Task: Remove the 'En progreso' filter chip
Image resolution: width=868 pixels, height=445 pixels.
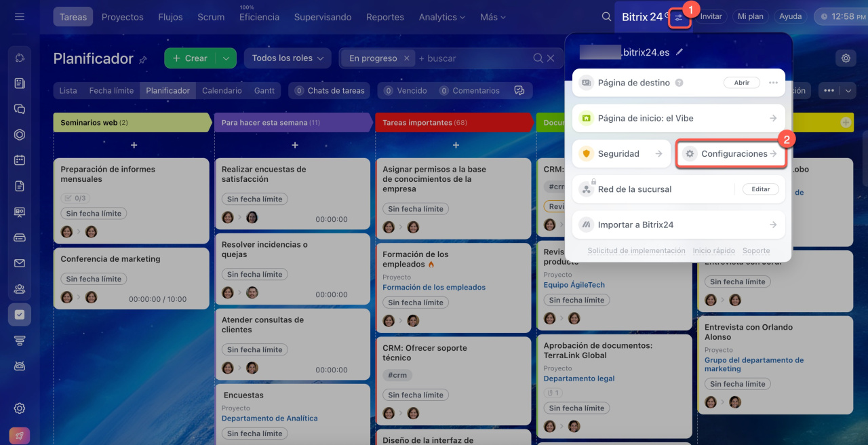Action: pyautogui.click(x=406, y=58)
